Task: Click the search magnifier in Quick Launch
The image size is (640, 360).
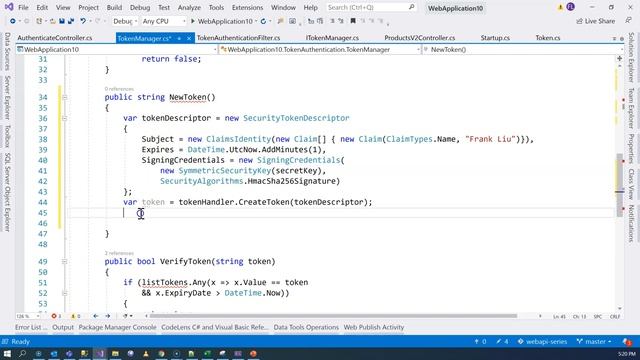Action: 411,7
